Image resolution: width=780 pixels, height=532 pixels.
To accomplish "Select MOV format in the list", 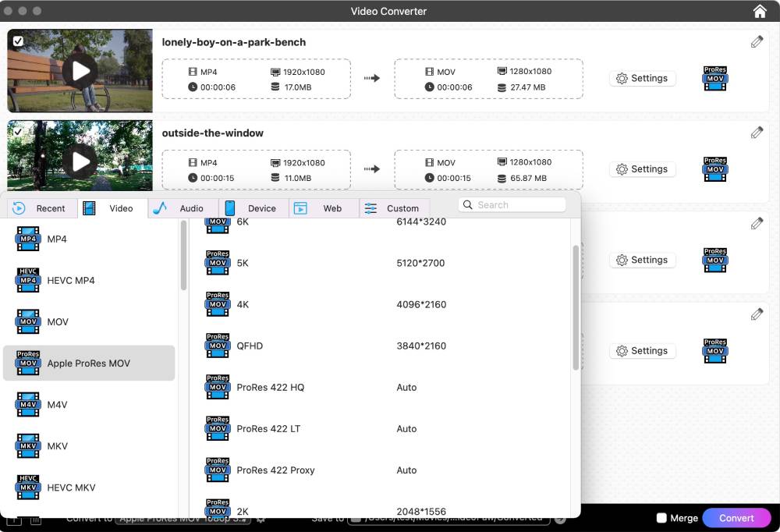I will [x=89, y=321].
